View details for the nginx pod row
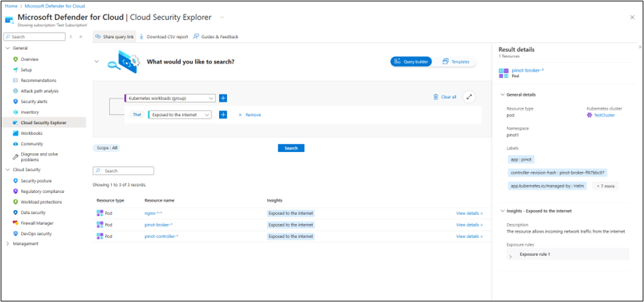The height and width of the screenshot is (302, 644). pos(469,213)
